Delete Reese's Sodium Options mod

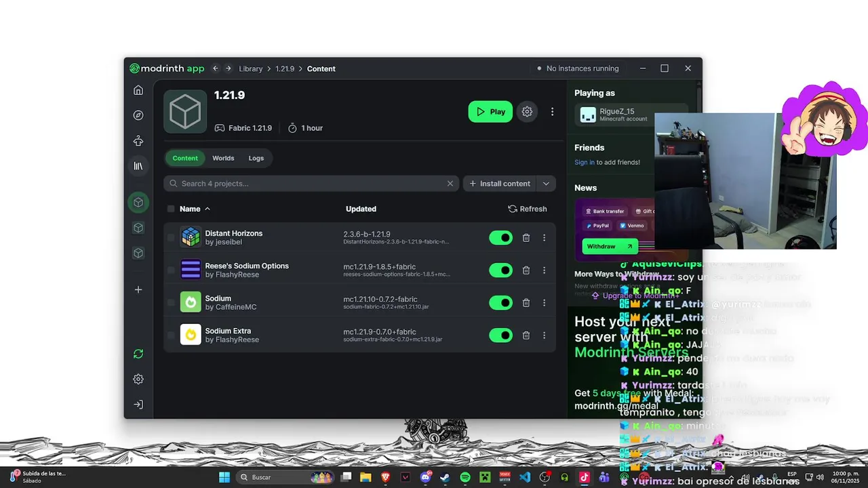[526, 270]
